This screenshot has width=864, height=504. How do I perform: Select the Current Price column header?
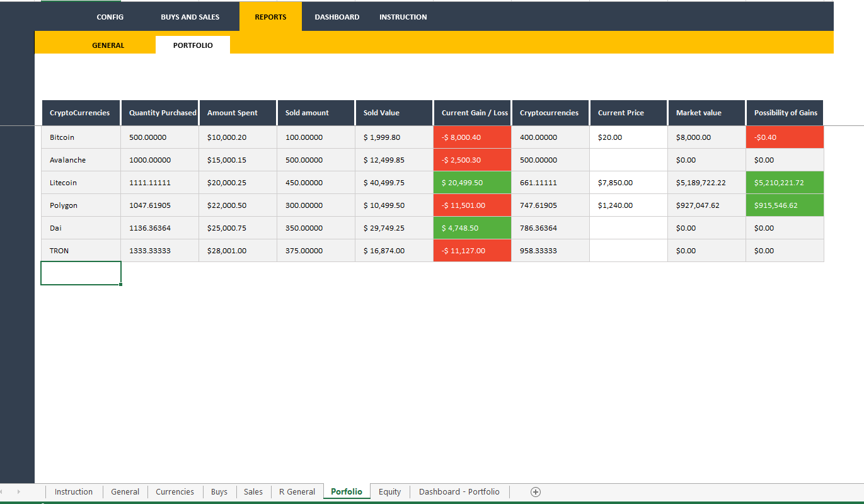628,113
